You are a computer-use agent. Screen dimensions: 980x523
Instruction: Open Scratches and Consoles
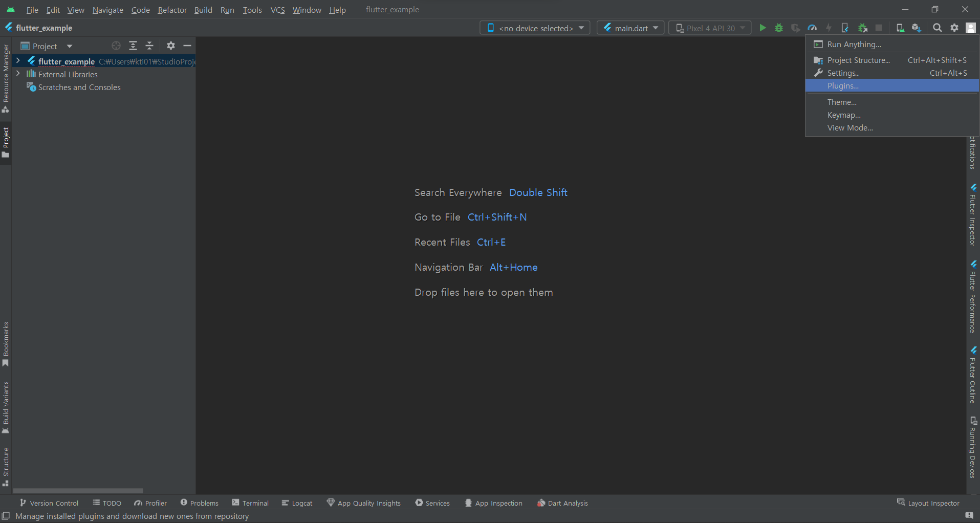[x=78, y=87]
